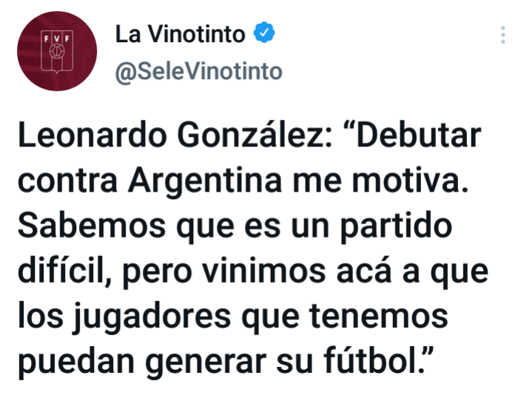Viewport: 532px width, 418px height.
Task: Open the La Vinotinto display name
Action: click(x=180, y=34)
